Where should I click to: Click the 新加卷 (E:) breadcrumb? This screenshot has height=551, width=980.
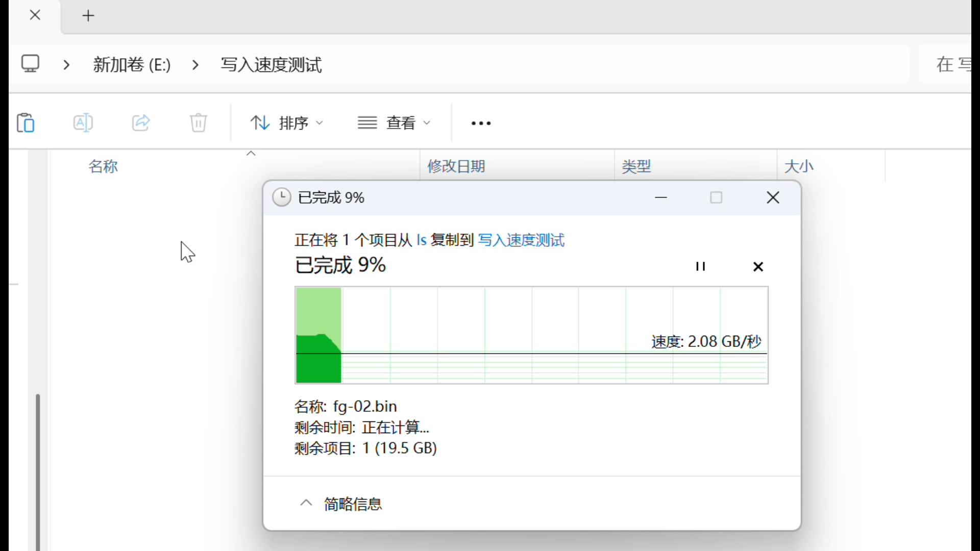(x=132, y=65)
